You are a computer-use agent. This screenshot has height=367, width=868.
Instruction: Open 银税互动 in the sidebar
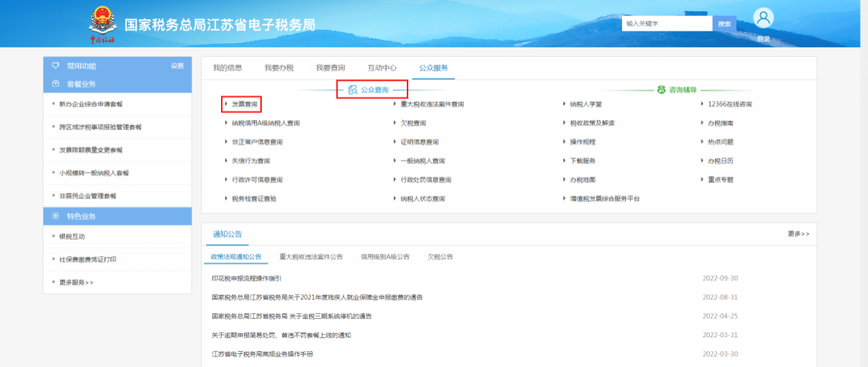pos(72,236)
